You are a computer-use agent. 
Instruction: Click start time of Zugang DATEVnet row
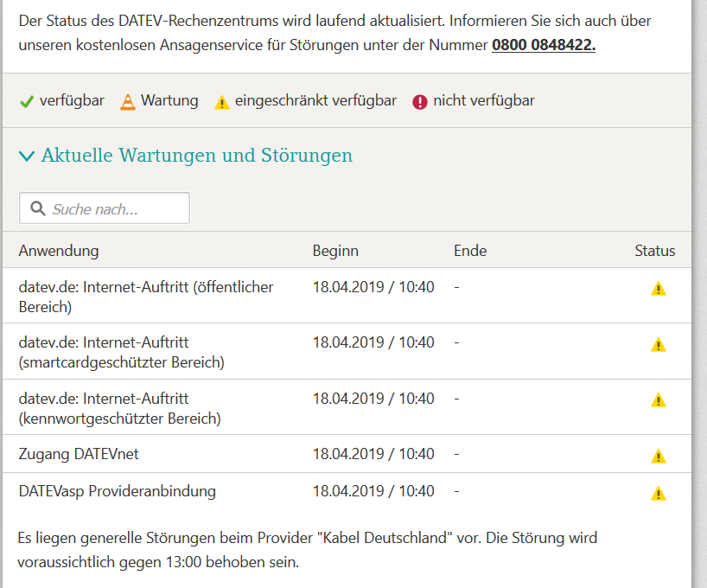pyautogui.click(x=373, y=454)
